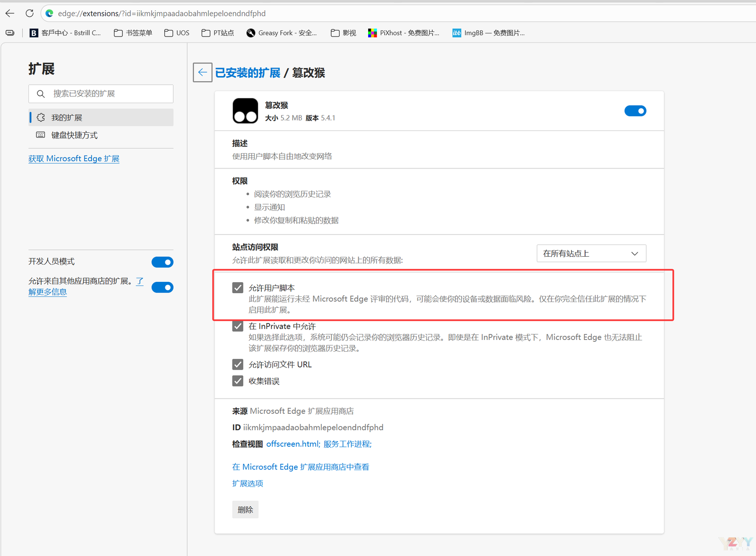
Task: Click the 搜索已安装的扩展 search field
Action: click(x=101, y=94)
